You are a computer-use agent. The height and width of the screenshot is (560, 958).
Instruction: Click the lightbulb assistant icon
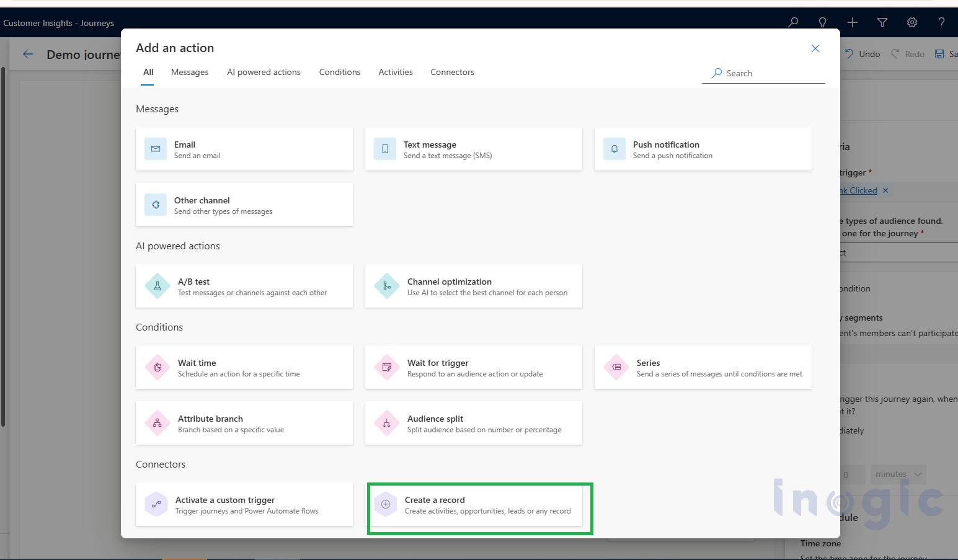coord(823,22)
